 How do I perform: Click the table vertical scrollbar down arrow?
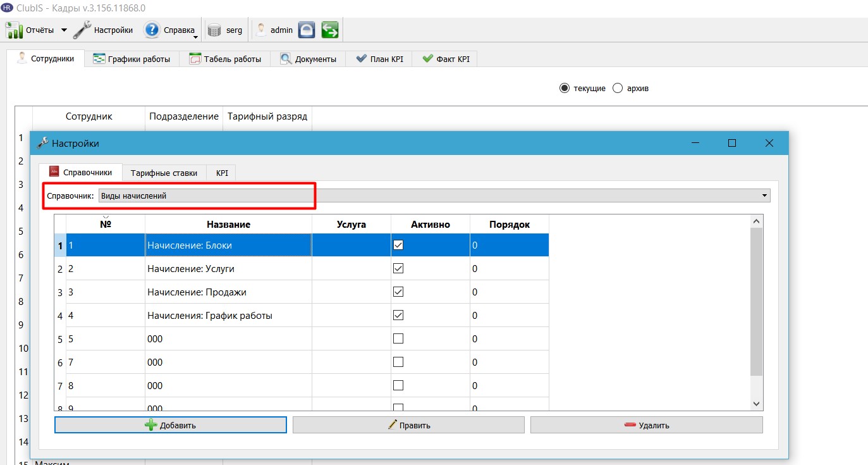tap(756, 403)
